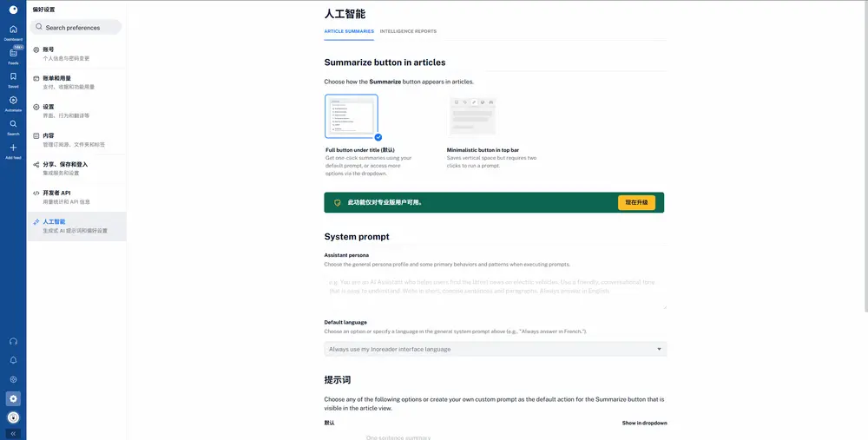Click the theme icon below the bell
Screen dimensions: 868x440
tap(13, 379)
